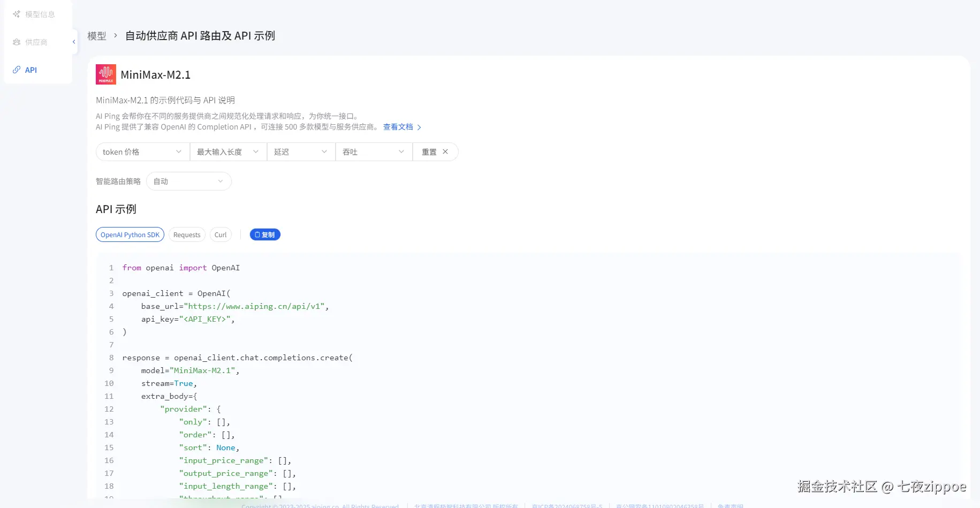Click the "from openai import OpenAI" line
The height and width of the screenshot is (508, 980).
point(181,268)
